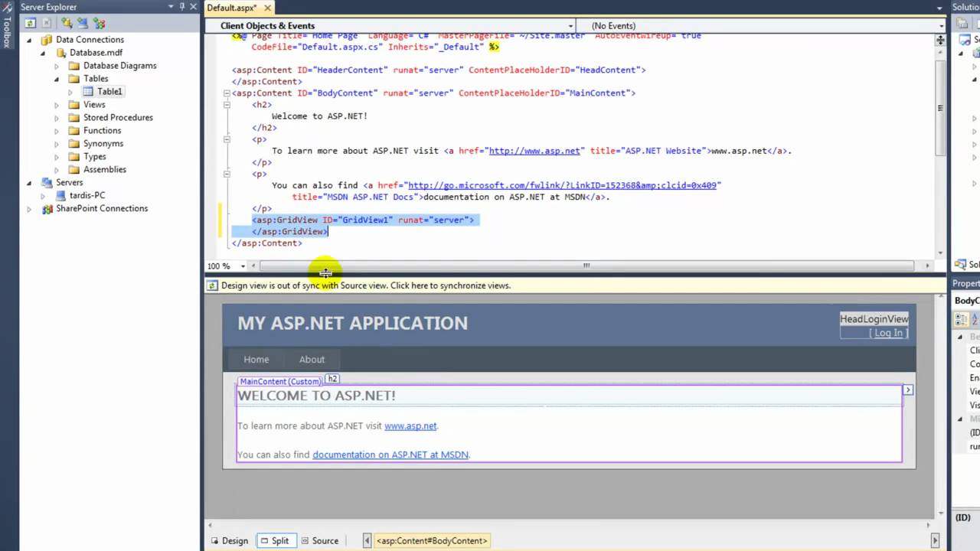Collapse the Servers node
This screenshot has height=551, width=980.
tap(30, 182)
